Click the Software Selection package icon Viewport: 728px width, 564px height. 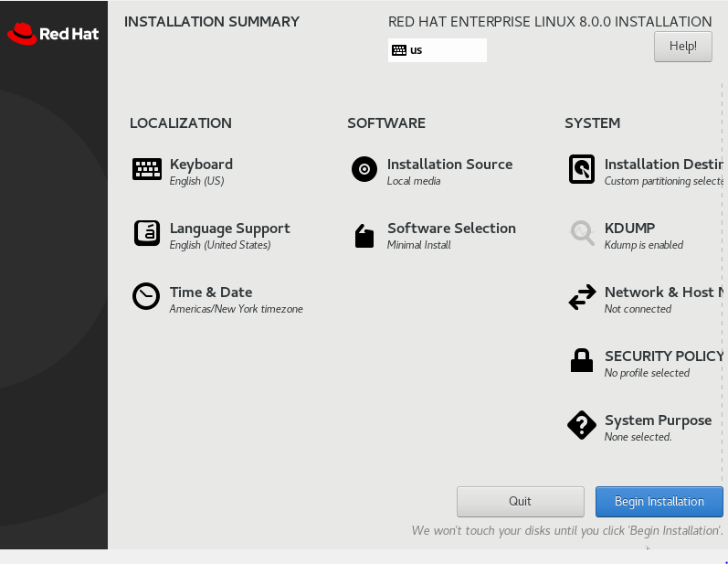(x=364, y=236)
